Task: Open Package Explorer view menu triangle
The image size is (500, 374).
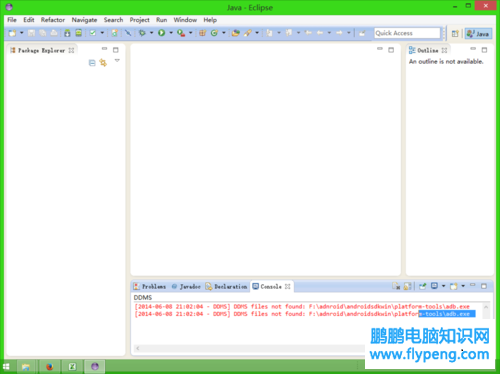Action: pyautogui.click(x=117, y=61)
